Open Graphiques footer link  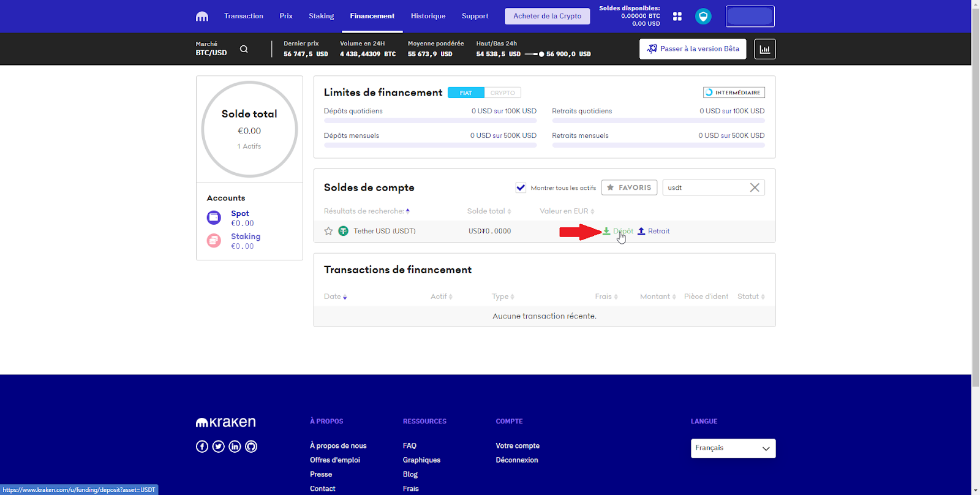pyautogui.click(x=421, y=460)
